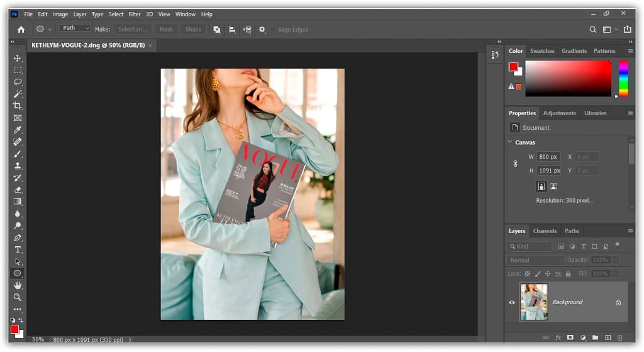Toggle lock transparent pixels

[528, 273]
